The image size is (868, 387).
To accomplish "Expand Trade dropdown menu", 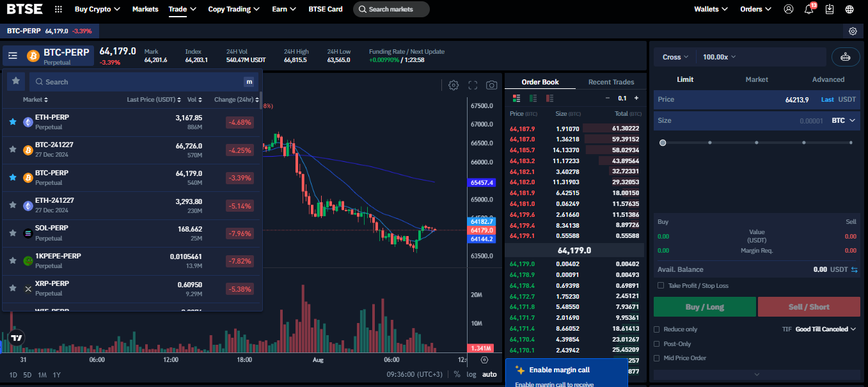I will coord(182,9).
